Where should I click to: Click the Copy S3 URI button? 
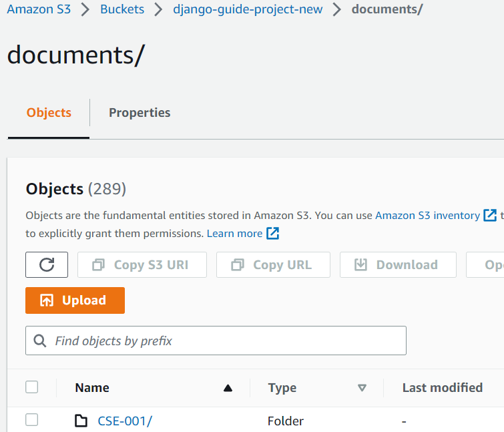(142, 264)
